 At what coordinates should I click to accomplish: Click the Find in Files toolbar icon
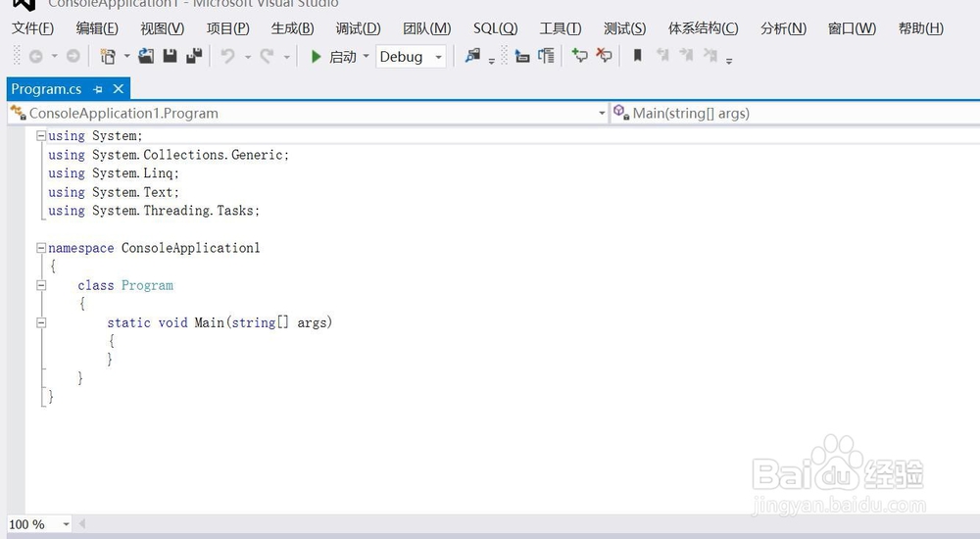(x=472, y=56)
